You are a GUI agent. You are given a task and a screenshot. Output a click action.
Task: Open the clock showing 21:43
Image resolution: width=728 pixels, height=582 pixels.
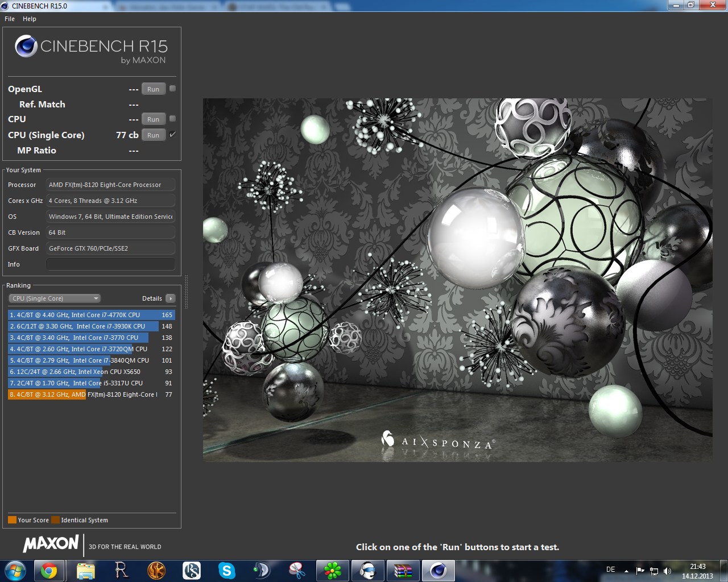(697, 571)
